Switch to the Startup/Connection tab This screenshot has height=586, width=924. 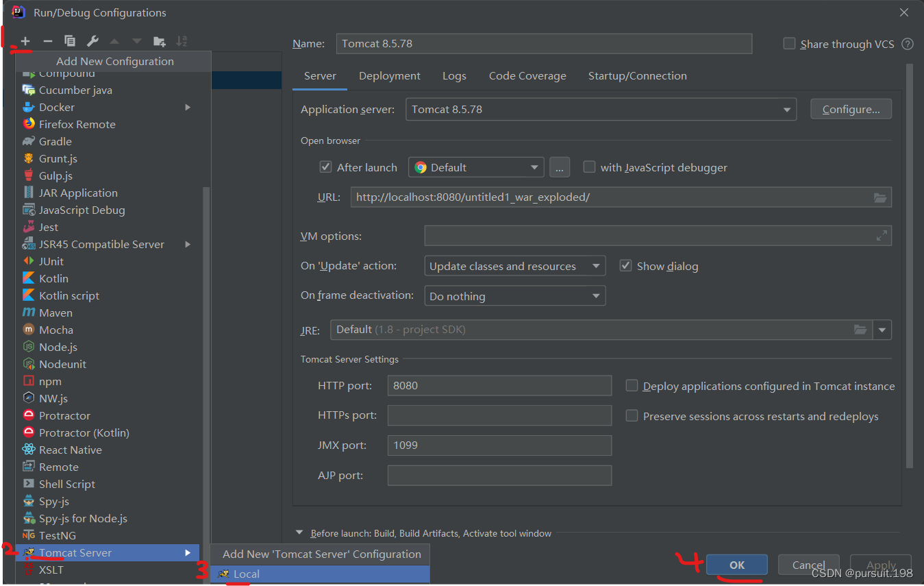click(x=638, y=76)
